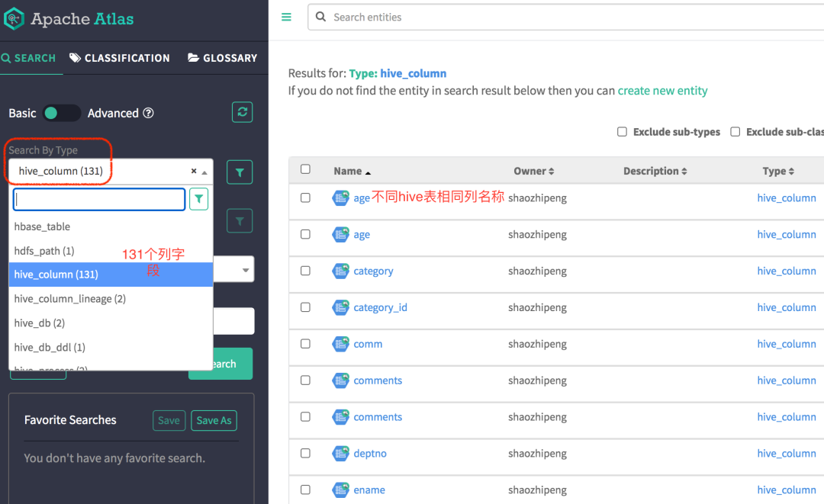Click entity icon of comm row
This screenshot has width=824, height=504.
click(340, 344)
